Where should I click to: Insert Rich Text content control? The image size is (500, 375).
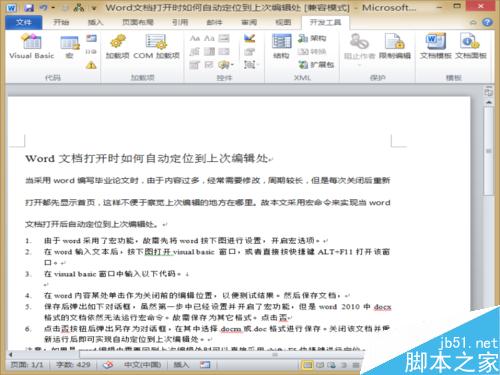pos(195,38)
